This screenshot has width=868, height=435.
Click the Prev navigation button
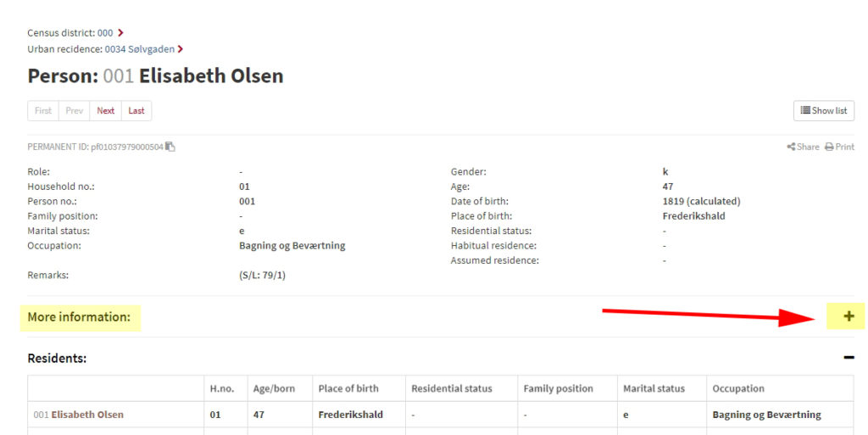(x=75, y=111)
